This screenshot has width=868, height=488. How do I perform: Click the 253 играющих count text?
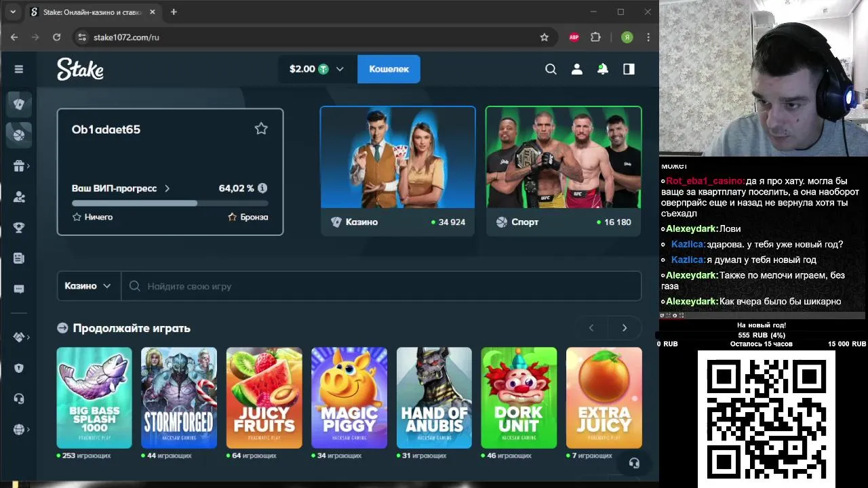tap(86, 455)
